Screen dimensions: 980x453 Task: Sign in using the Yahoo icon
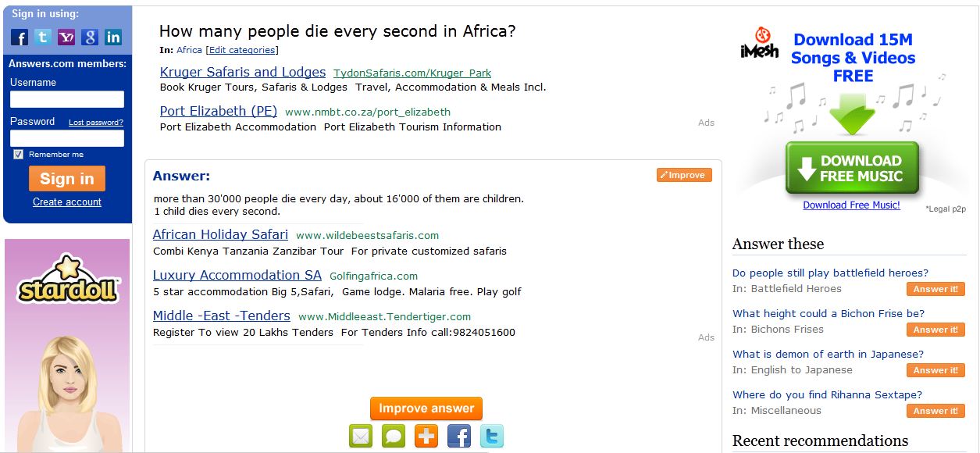pos(66,37)
